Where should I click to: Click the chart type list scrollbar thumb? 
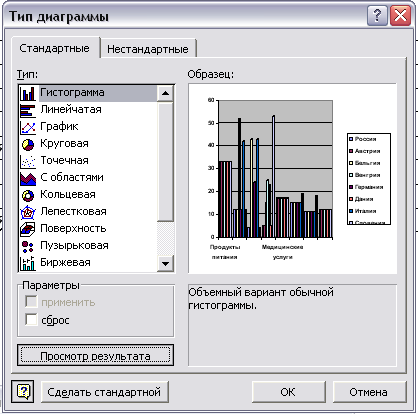click(x=165, y=161)
